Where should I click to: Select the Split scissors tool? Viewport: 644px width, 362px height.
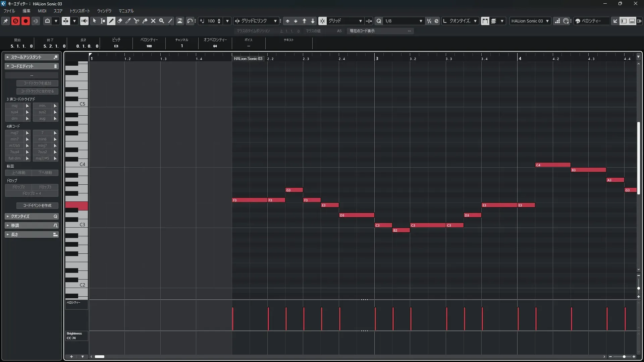tap(136, 21)
